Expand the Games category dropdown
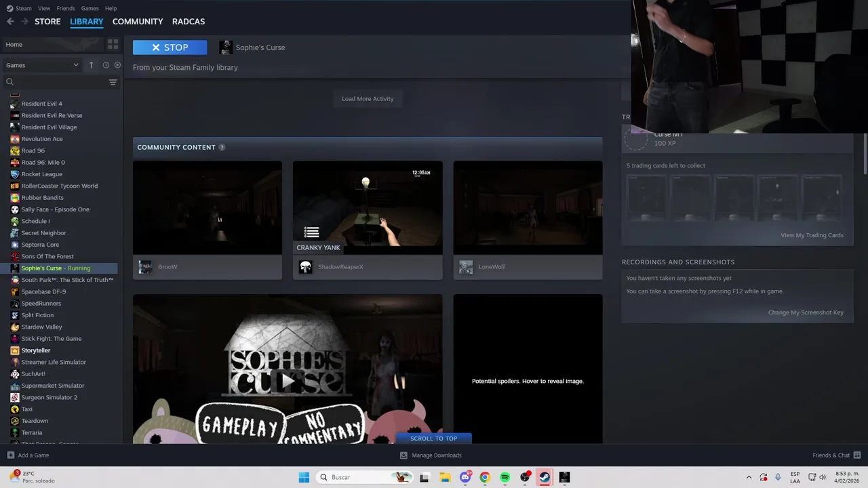Viewport: 868px width, 488px height. tap(42, 65)
